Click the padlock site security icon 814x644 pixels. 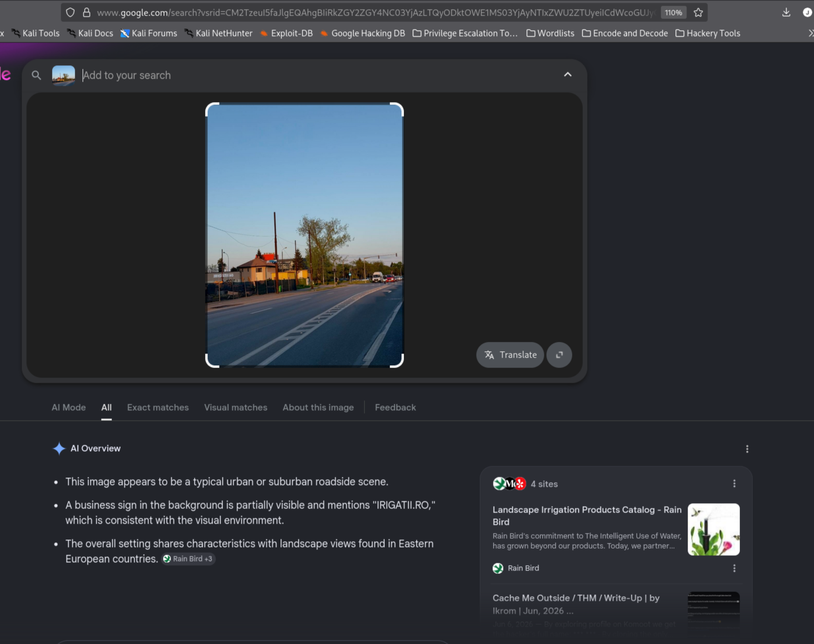pyautogui.click(x=86, y=12)
